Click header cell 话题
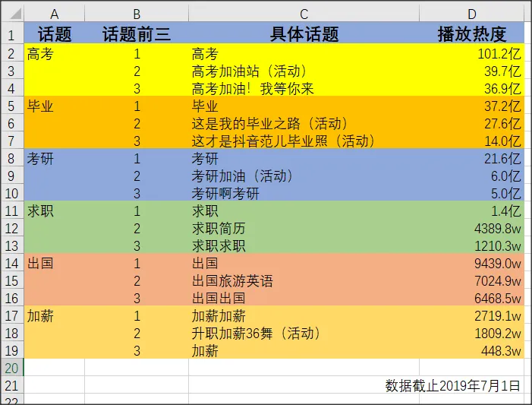 55,33
